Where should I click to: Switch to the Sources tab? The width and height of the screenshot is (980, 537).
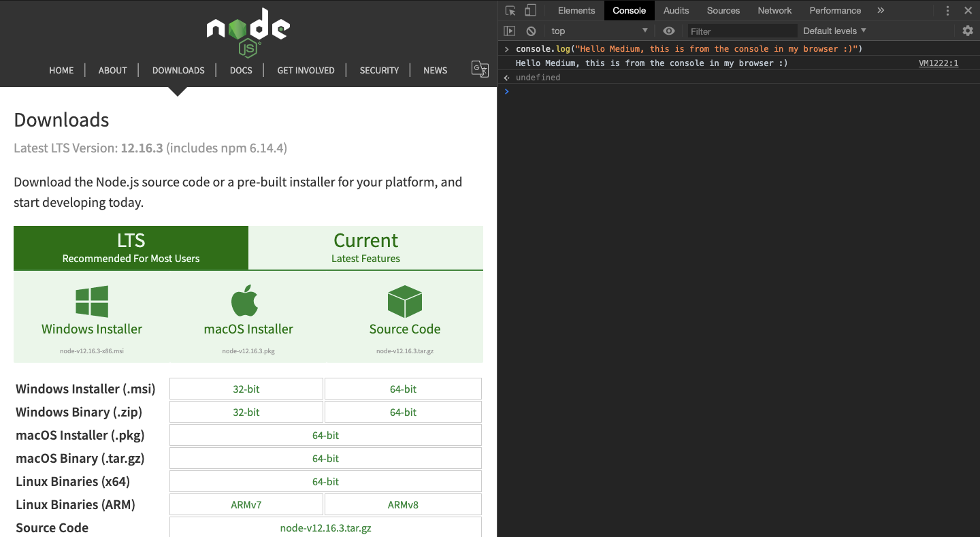coord(723,10)
